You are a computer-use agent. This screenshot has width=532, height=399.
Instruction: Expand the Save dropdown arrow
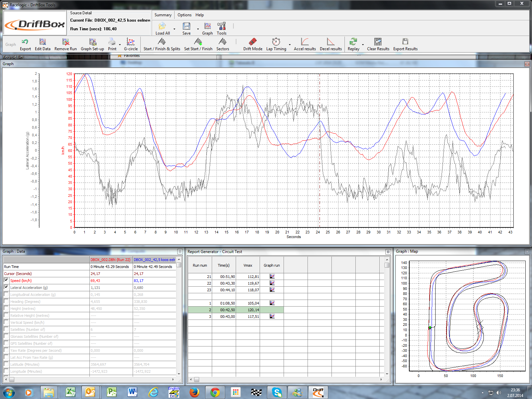198,29
